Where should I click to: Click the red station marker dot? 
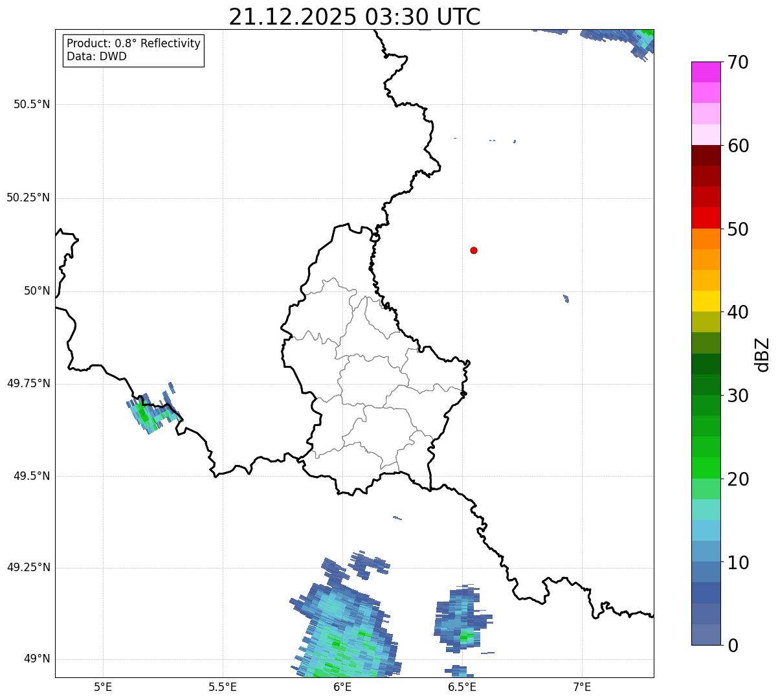pos(474,250)
